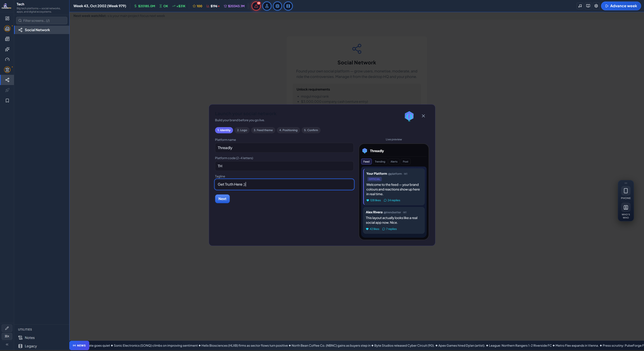The height and width of the screenshot is (351, 644).
Task: Switch to the 2. Logo step tab
Action: click(x=242, y=130)
